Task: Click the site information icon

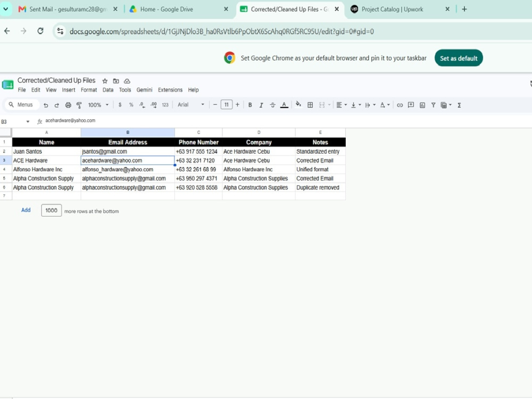Action: click(61, 31)
